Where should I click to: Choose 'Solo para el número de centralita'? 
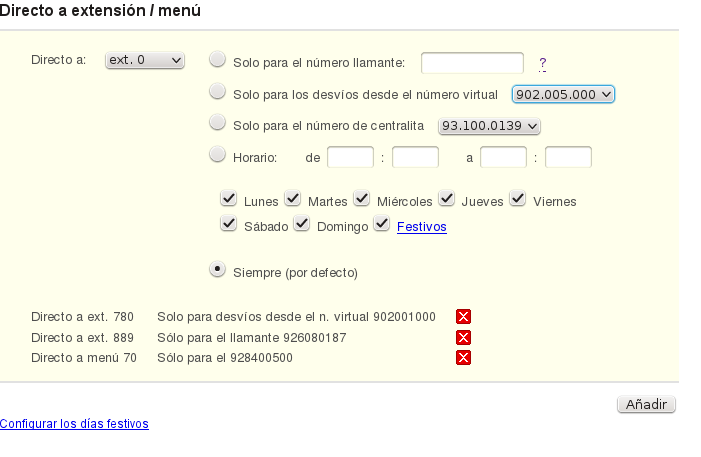click(217, 123)
